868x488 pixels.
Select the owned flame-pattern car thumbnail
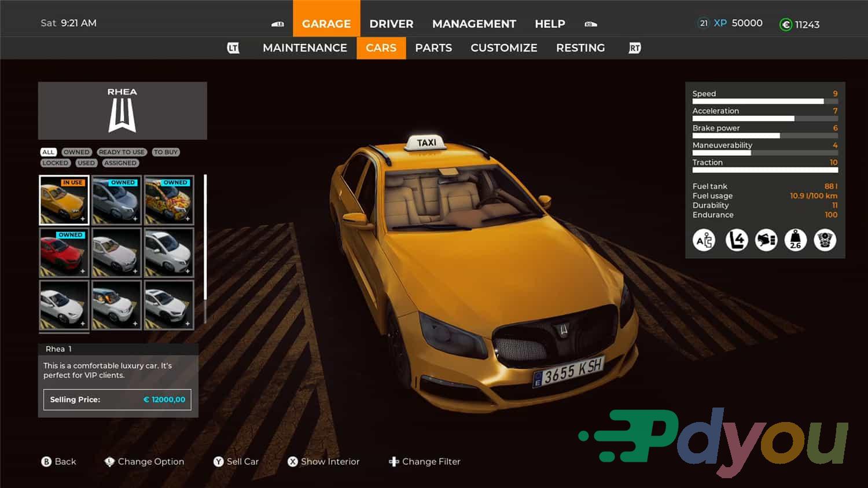(x=169, y=200)
